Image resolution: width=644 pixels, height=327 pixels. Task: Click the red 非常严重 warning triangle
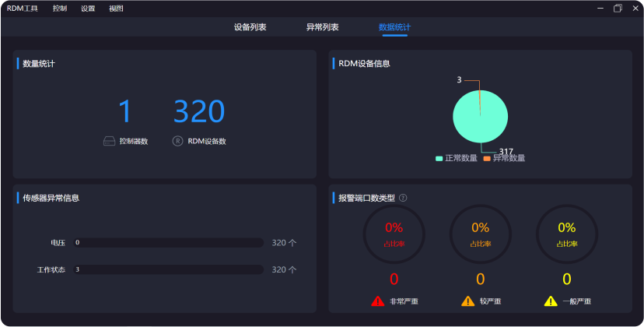[378, 301]
